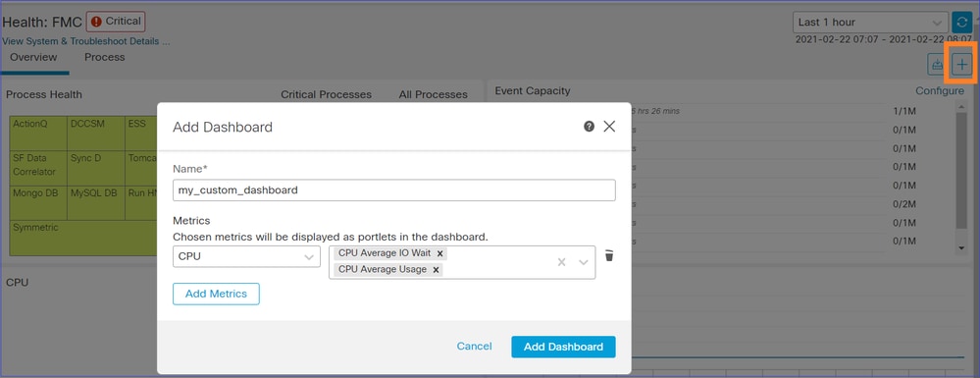Image resolution: width=980 pixels, height=378 pixels.
Task: Click the dashboard Name input field
Action: (393, 190)
